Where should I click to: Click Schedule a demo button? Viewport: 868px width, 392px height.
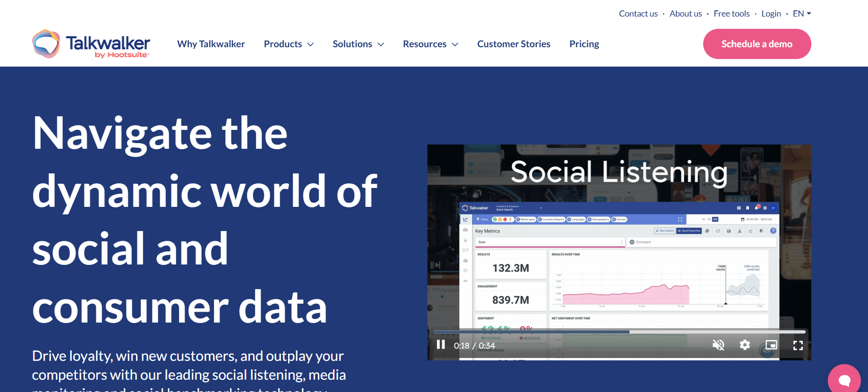pos(757,44)
